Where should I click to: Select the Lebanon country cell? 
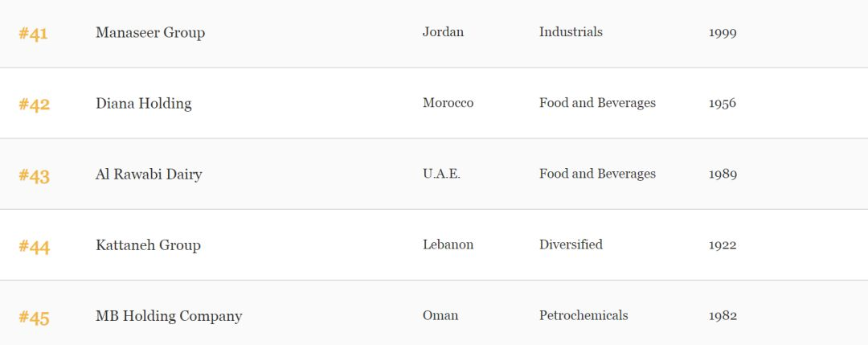pyautogui.click(x=448, y=244)
